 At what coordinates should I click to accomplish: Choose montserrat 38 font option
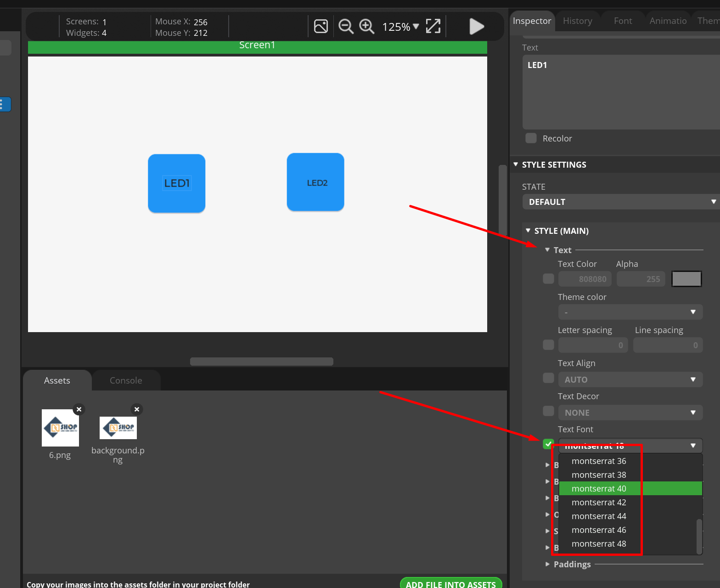630,475
